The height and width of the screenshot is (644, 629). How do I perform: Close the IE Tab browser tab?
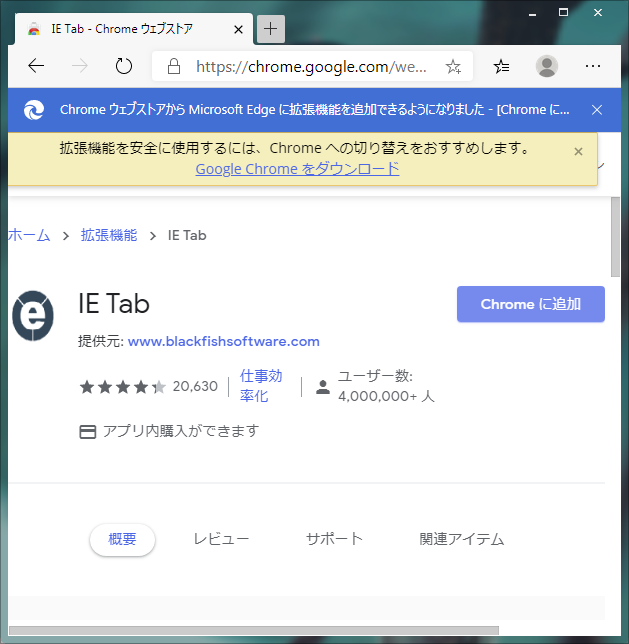coord(238,29)
